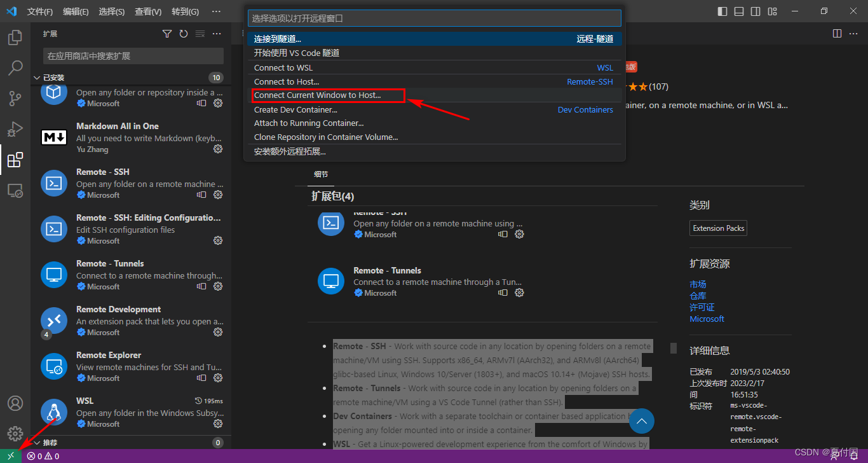Open gear for Remote - Tunnels in installed list
This screenshot has height=463, width=868.
[x=218, y=286]
